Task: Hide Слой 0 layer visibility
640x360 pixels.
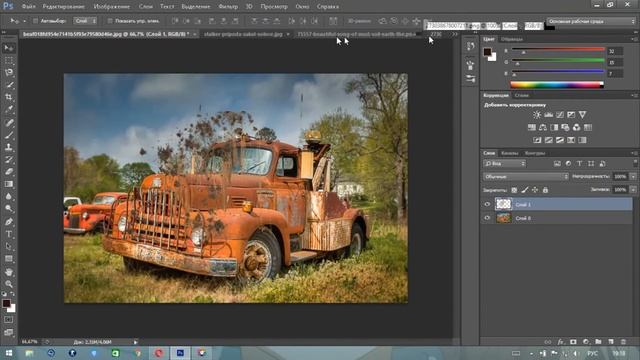Action: pyautogui.click(x=487, y=218)
